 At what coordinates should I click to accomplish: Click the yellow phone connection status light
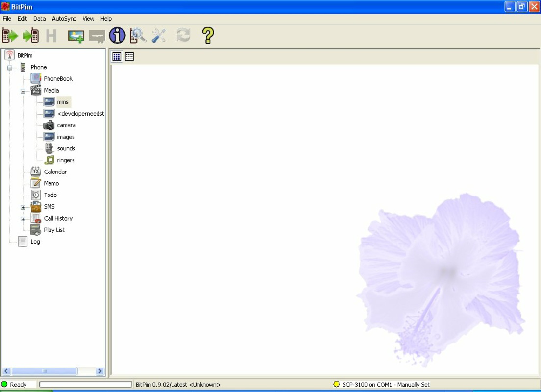point(336,384)
